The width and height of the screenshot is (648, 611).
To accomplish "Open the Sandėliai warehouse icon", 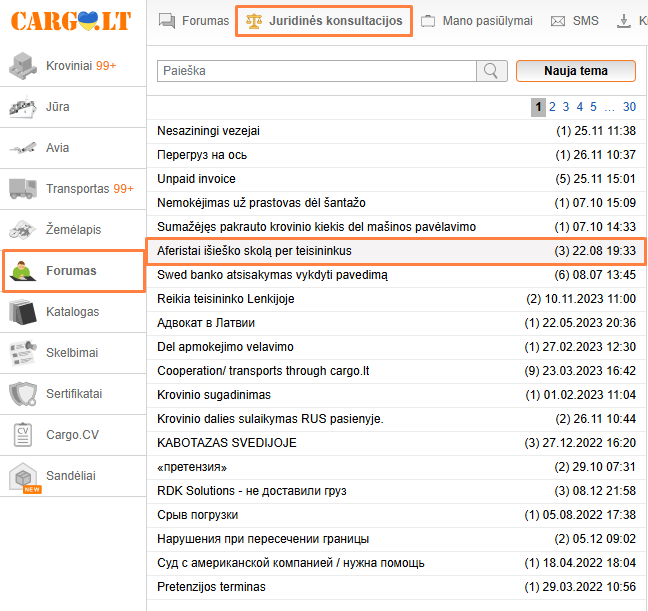I will click(x=23, y=476).
